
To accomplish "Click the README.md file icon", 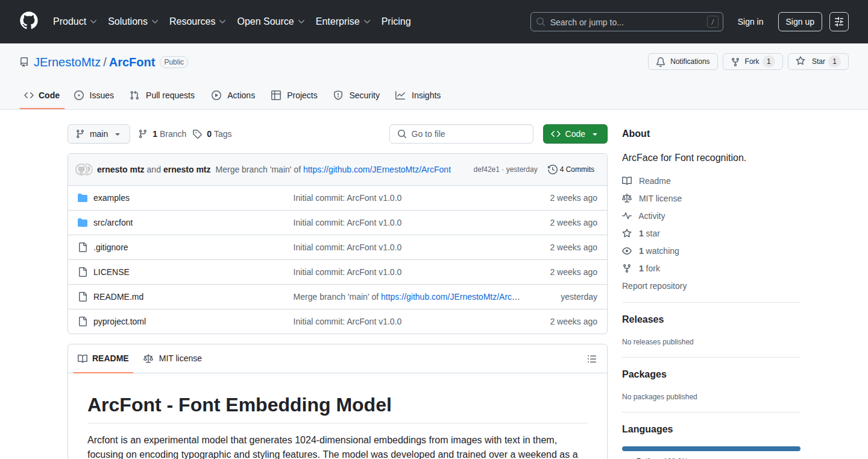I will coord(83,297).
